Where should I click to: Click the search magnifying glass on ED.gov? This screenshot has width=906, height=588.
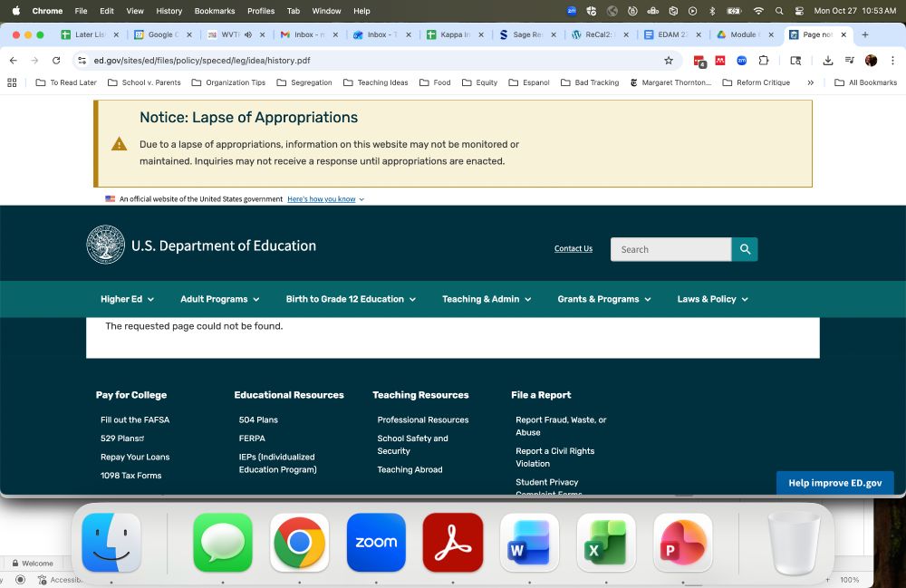tap(744, 248)
